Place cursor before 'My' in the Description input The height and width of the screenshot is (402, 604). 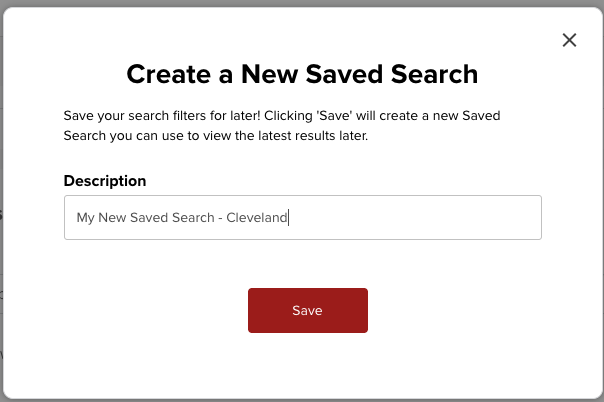pos(76,217)
